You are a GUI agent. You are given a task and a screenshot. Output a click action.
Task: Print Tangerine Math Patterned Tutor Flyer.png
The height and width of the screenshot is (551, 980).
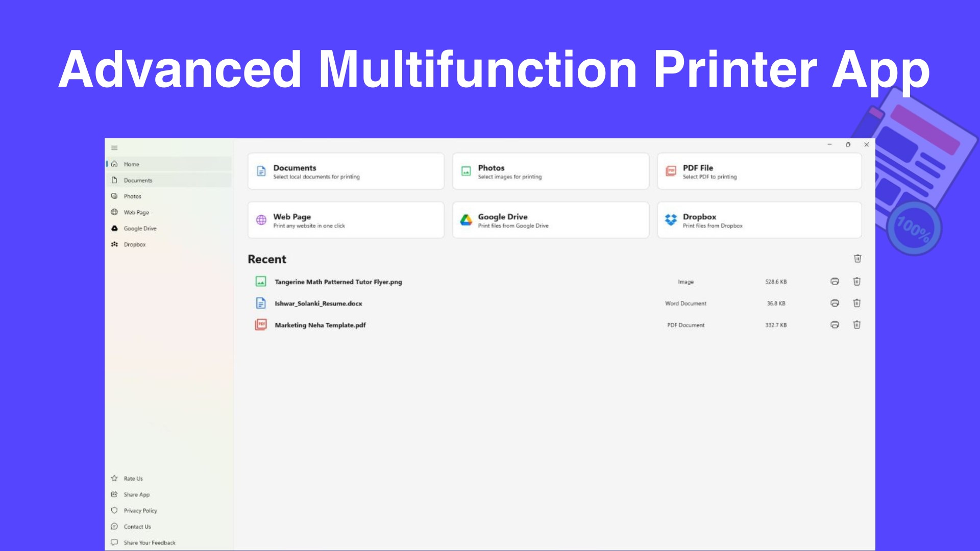[x=835, y=281]
